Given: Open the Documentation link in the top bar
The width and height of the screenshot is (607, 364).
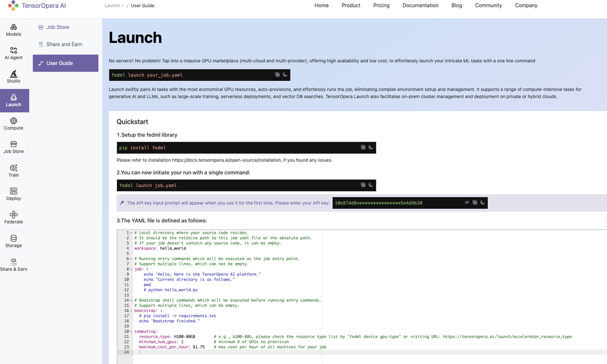Looking at the screenshot, I should [x=420, y=6].
